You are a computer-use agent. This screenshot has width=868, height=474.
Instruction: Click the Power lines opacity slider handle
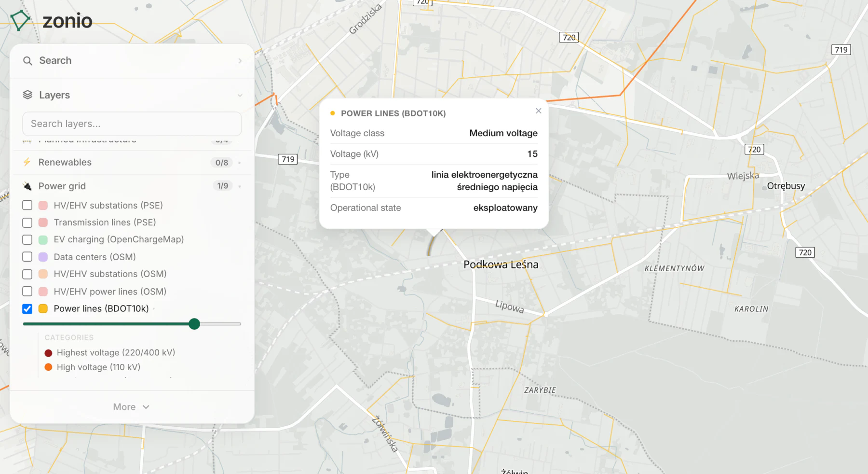click(194, 324)
